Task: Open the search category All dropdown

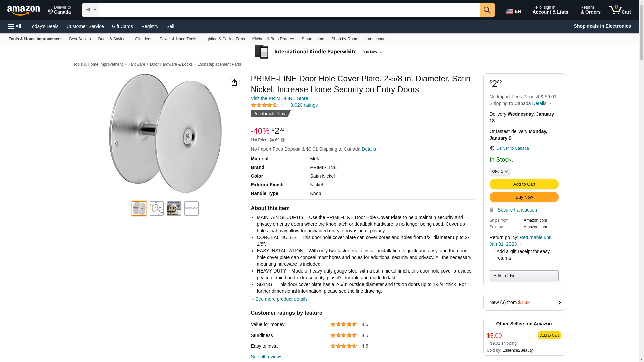Action: point(91,10)
